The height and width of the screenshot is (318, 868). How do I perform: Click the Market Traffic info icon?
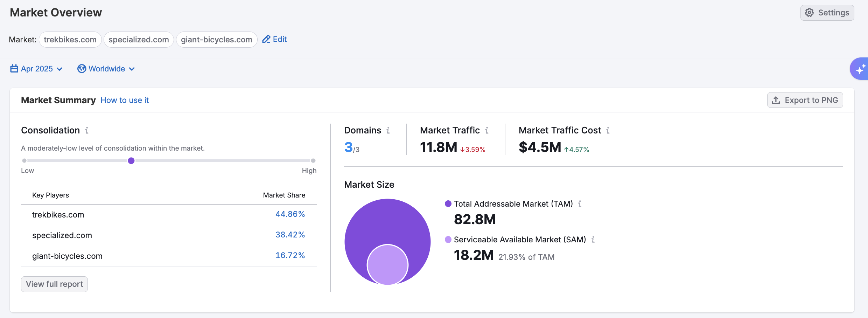click(x=487, y=130)
